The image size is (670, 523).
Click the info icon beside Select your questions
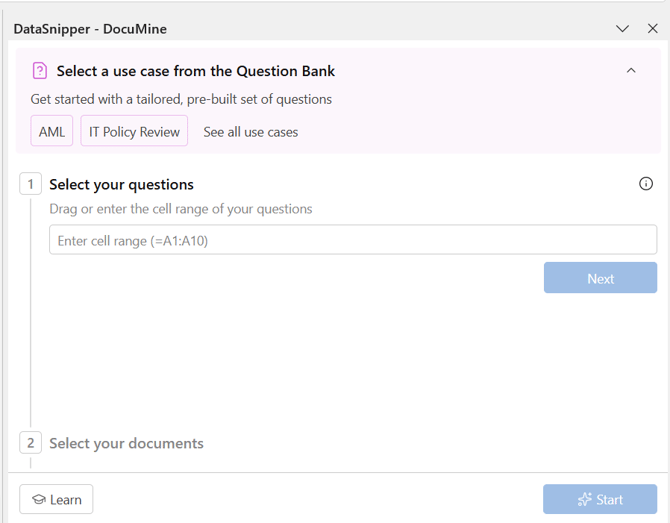point(646,184)
